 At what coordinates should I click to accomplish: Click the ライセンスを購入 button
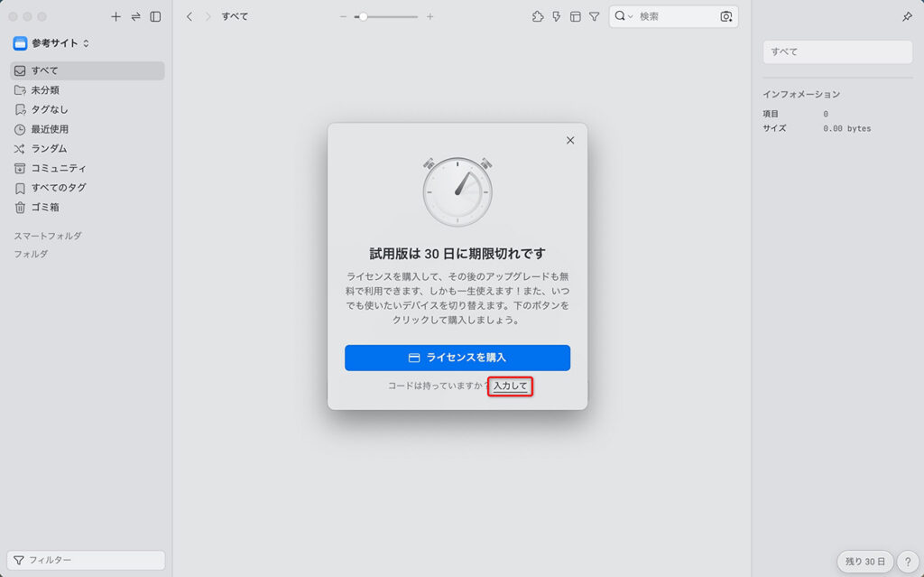tap(457, 358)
